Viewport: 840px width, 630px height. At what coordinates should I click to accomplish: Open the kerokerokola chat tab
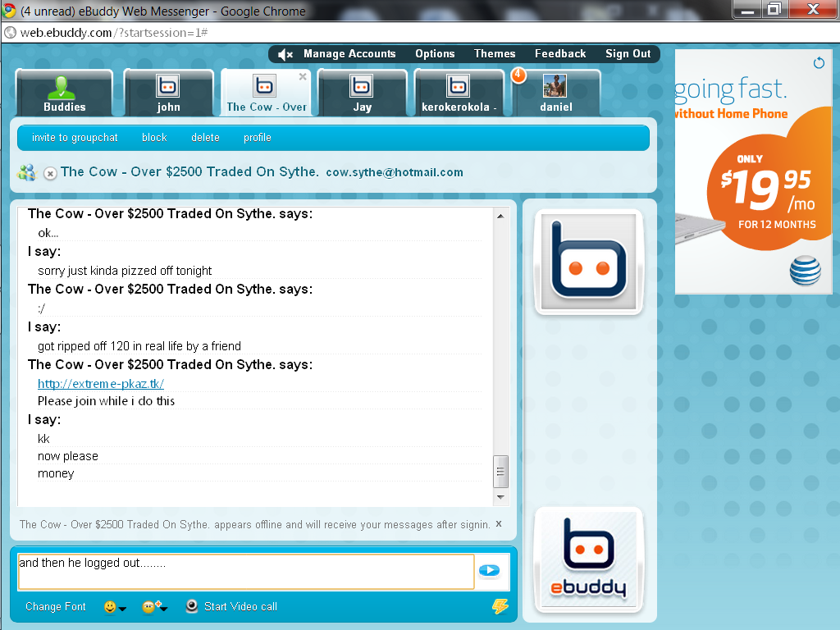(459, 93)
